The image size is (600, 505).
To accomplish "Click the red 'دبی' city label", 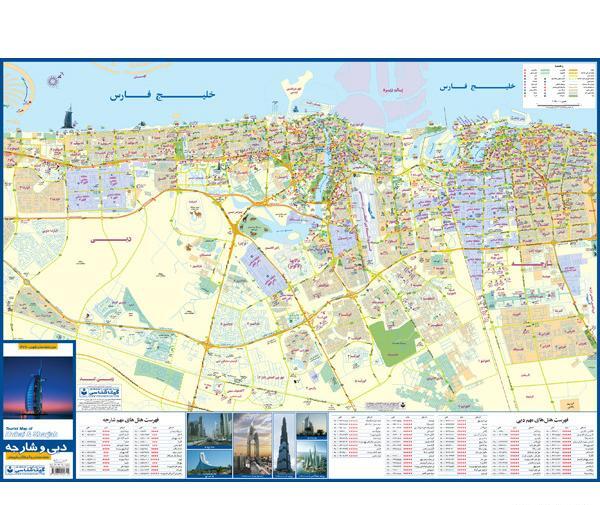I will 111,240.
